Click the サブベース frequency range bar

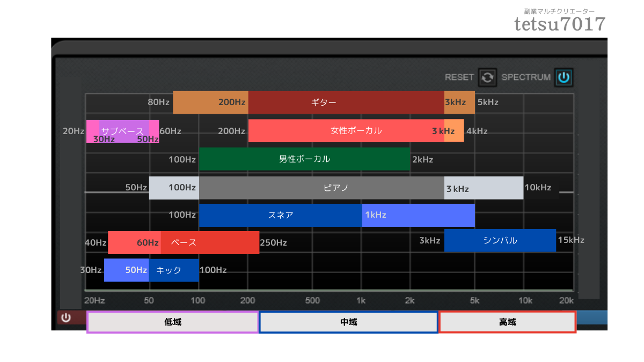pos(122,131)
